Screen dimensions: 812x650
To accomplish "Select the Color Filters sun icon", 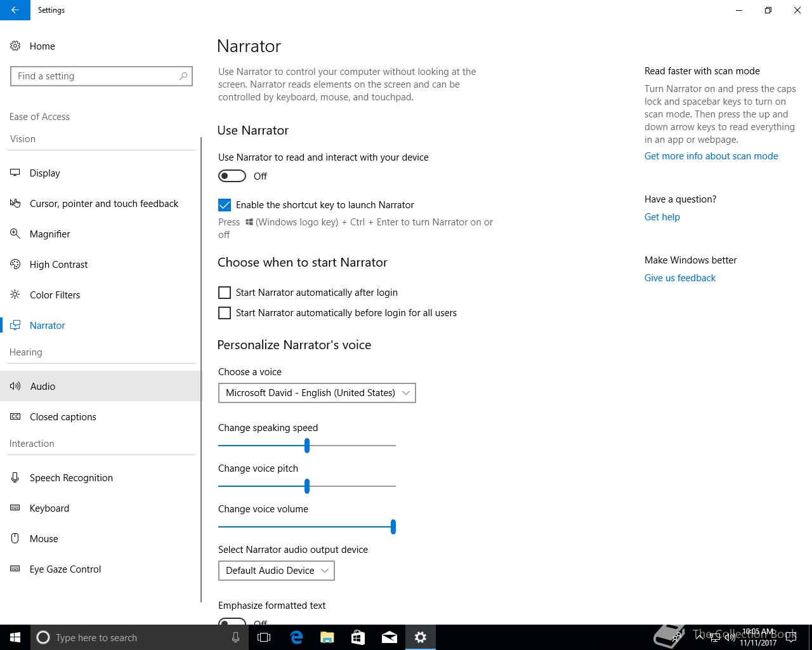I will click(x=15, y=295).
